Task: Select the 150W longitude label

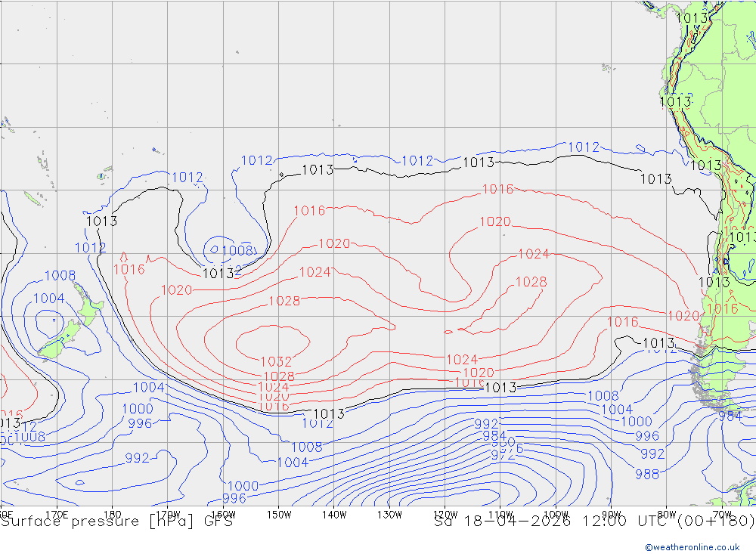Action: 279,515
